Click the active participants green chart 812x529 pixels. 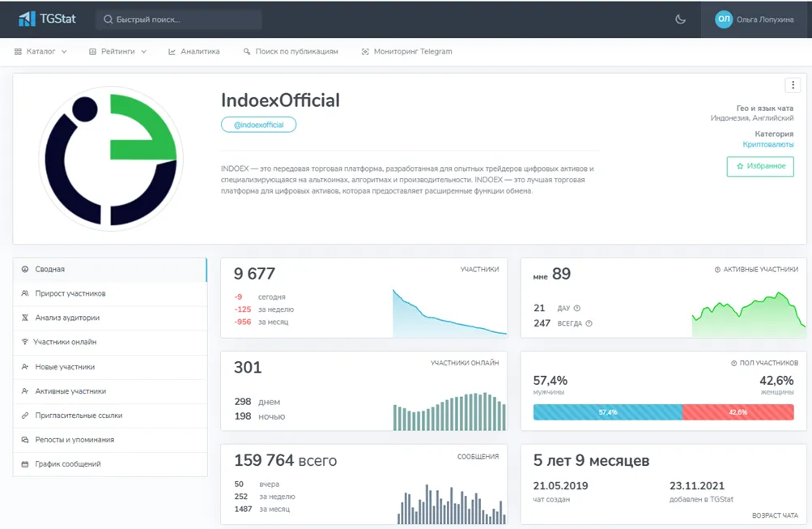tap(749, 315)
